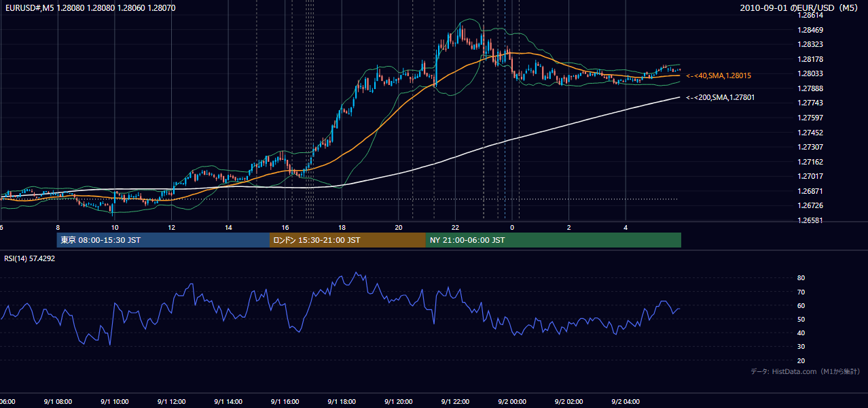Click price axis value 1.27743
The width and height of the screenshot is (868, 408).
click(x=810, y=103)
